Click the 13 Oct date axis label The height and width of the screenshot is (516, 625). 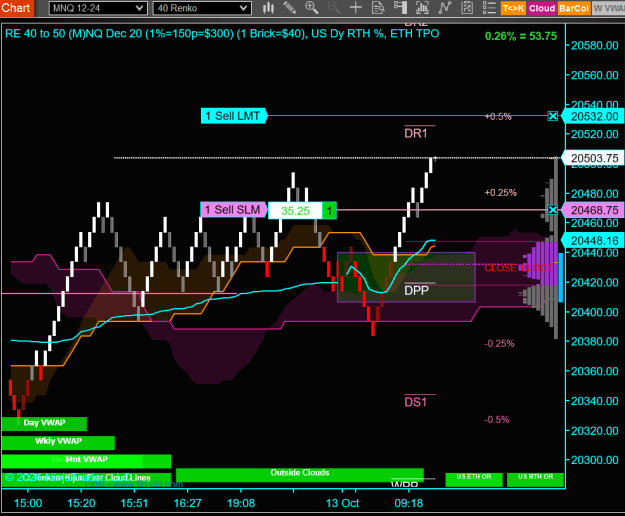342,503
